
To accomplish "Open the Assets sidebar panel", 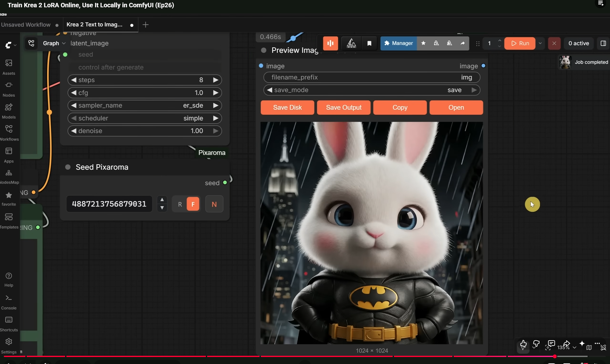I will coord(9,67).
